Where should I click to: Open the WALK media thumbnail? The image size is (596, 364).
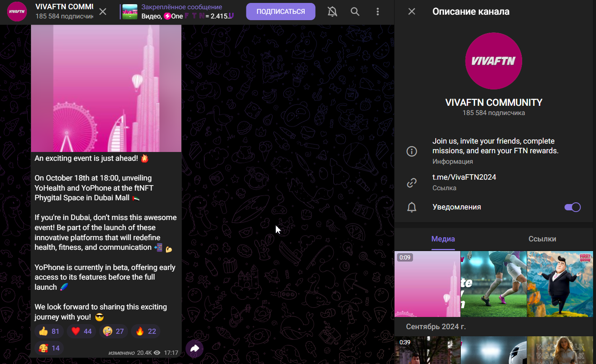tap(560, 350)
